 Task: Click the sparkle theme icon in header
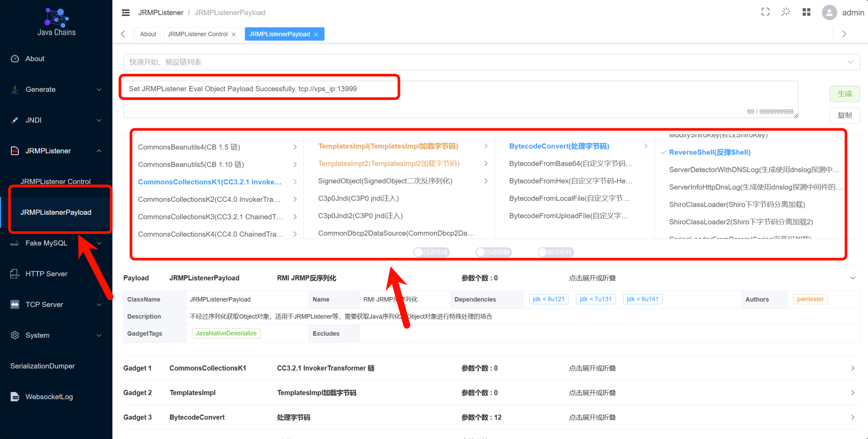(786, 12)
